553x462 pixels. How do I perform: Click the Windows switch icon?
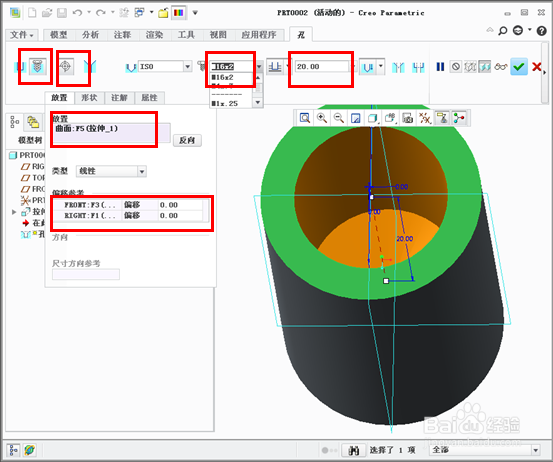pos(140,13)
